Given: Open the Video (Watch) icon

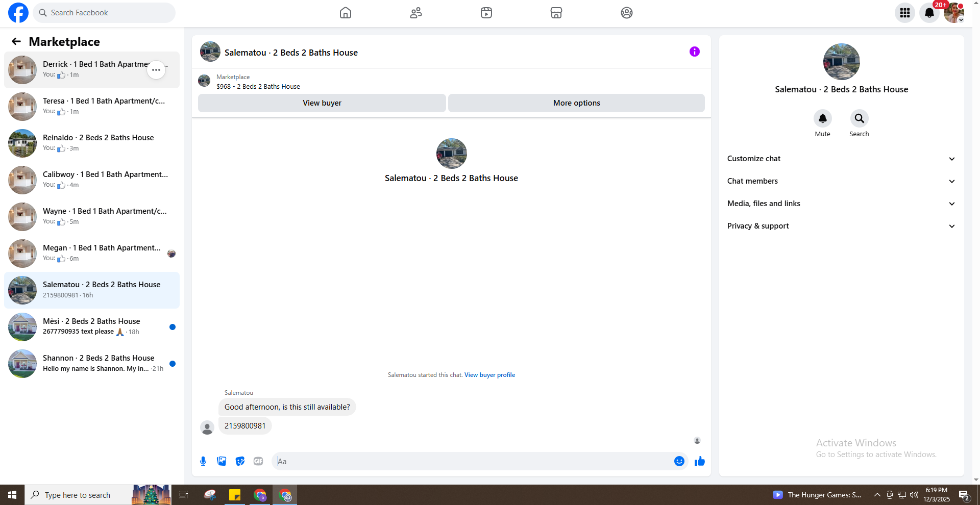Looking at the screenshot, I should pyautogui.click(x=486, y=13).
